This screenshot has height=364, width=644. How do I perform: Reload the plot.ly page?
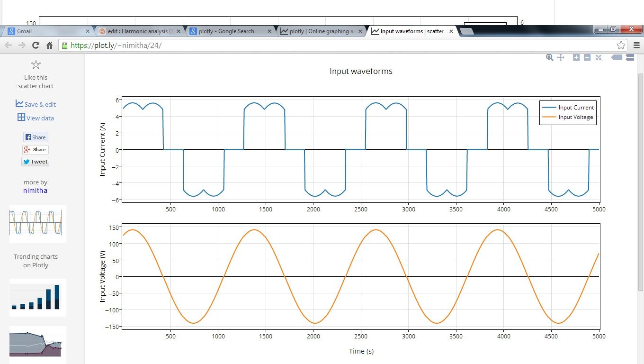click(x=36, y=45)
